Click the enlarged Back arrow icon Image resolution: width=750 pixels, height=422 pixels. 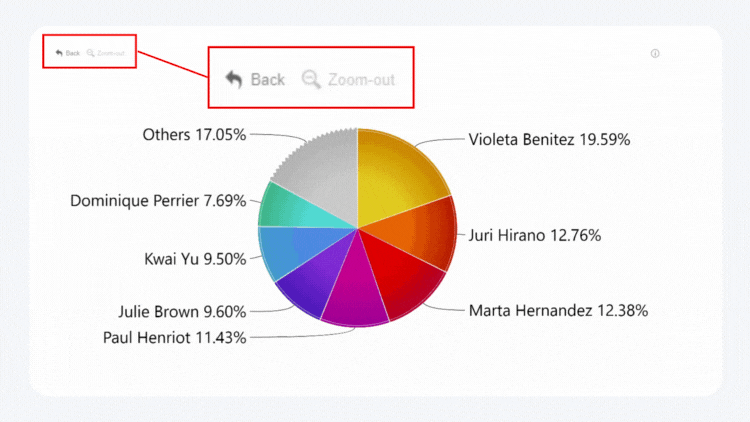(234, 79)
